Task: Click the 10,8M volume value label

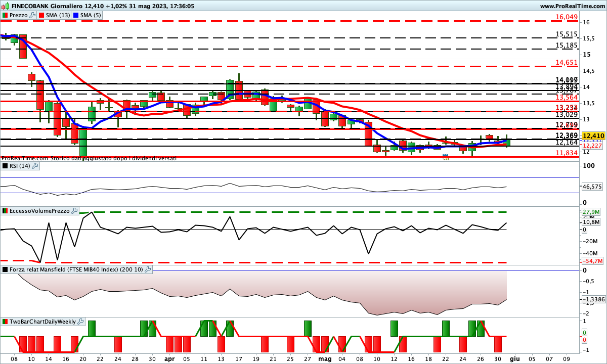Action: (x=592, y=222)
